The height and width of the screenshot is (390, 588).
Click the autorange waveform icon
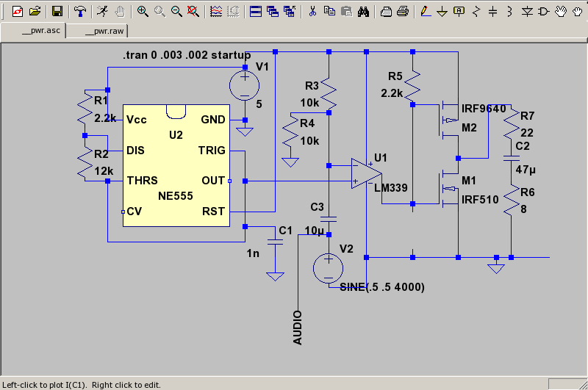point(216,12)
